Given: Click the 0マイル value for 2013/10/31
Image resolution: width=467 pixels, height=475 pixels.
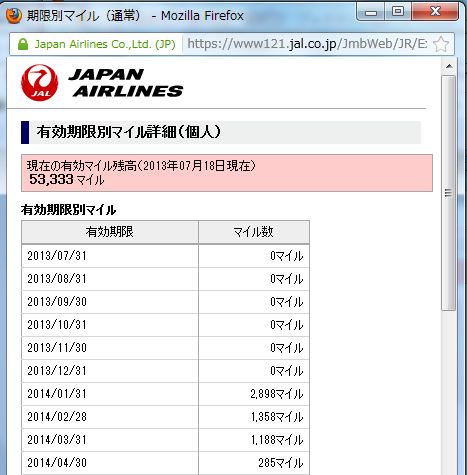Looking at the screenshot, I should point(287,325).
